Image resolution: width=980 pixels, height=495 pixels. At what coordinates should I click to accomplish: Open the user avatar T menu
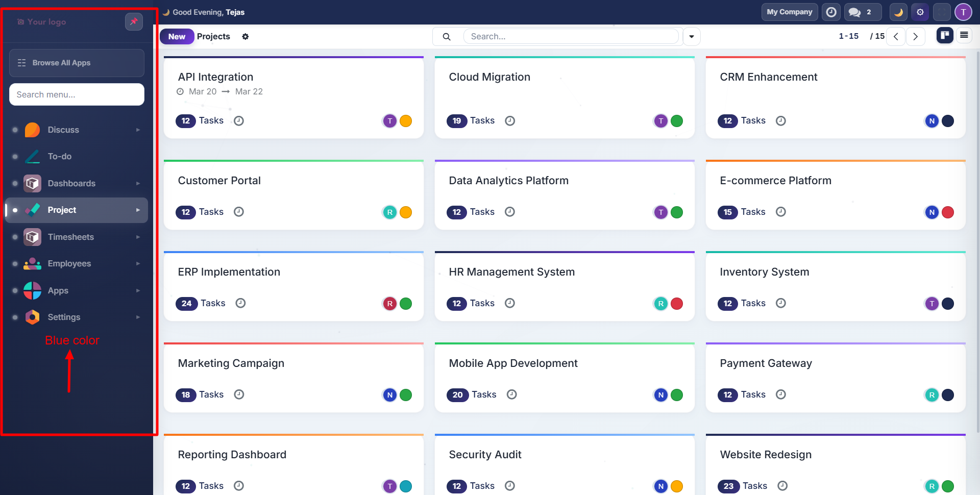click(963, 12)
